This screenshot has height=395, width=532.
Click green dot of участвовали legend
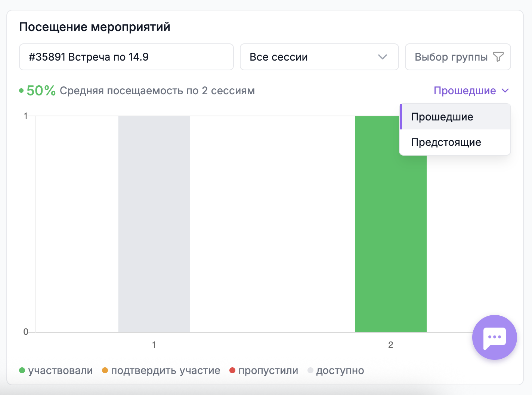(x=22, y=370)
